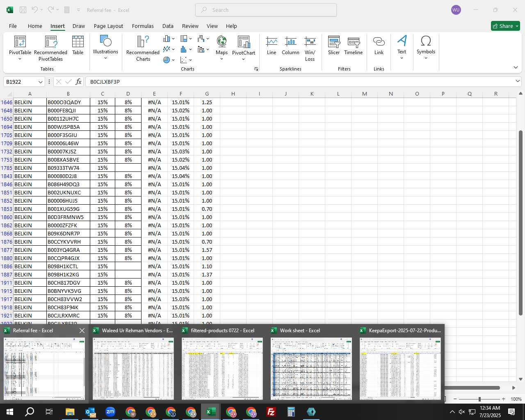Insert a pie or doughnut chart
This screenshot has width=525, height=420.
[x=167, y=60]
